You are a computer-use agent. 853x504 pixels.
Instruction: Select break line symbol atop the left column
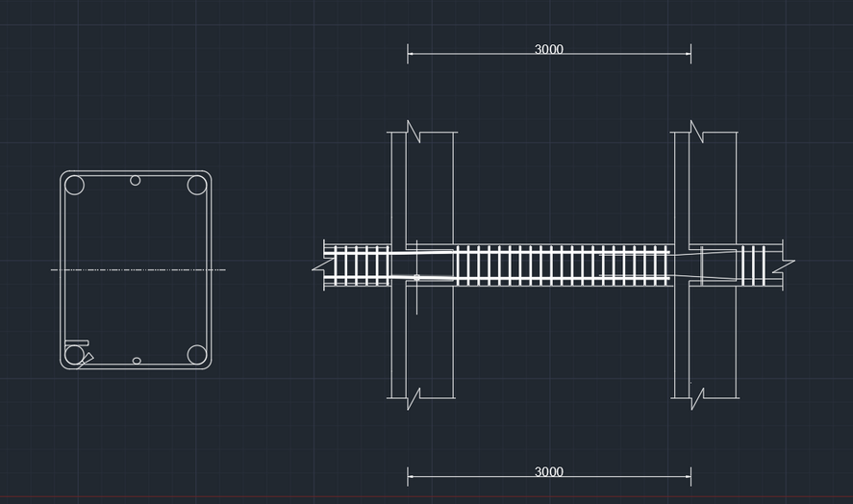(x=414, y=132)
